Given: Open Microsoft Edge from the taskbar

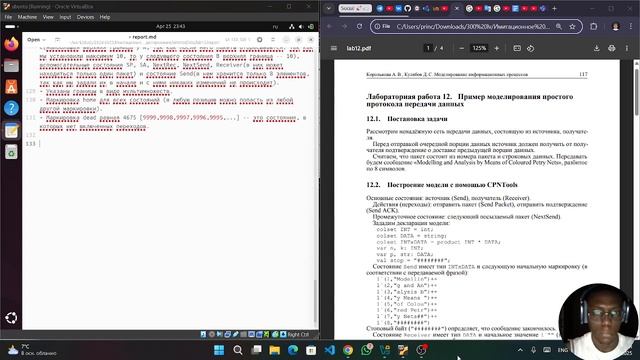Looking at the screenshot, I should tap(293, 350).
